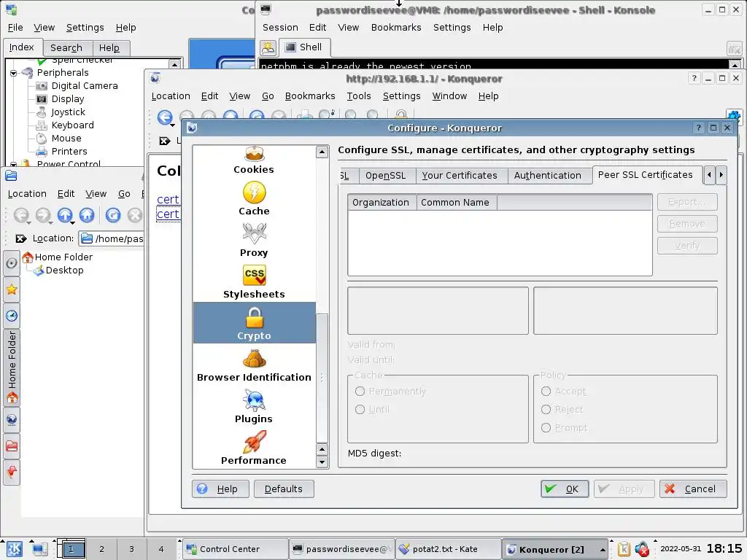Switch to virtual desktop 3 in pager
This screenshot has height=560, width=747.
pos(131,549)
